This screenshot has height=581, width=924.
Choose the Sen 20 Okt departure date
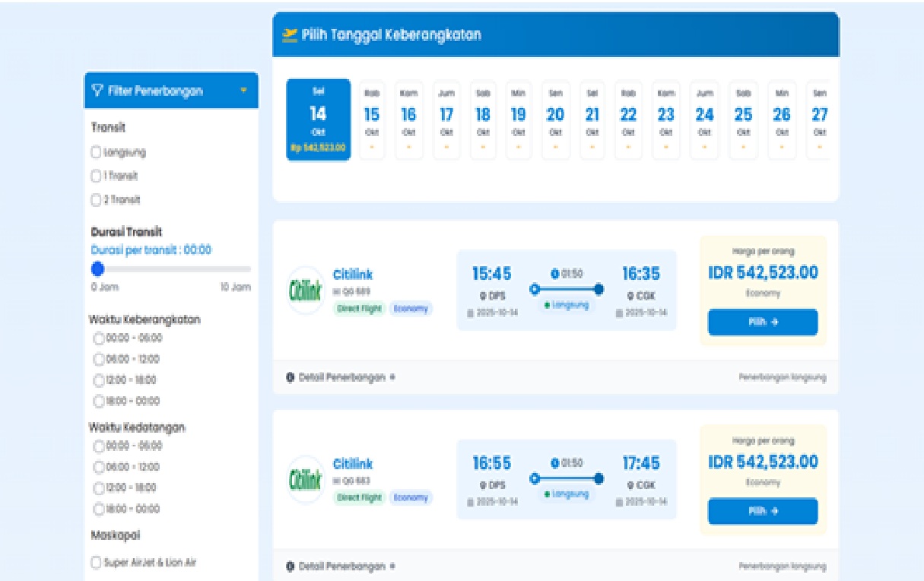pos(555,119)
